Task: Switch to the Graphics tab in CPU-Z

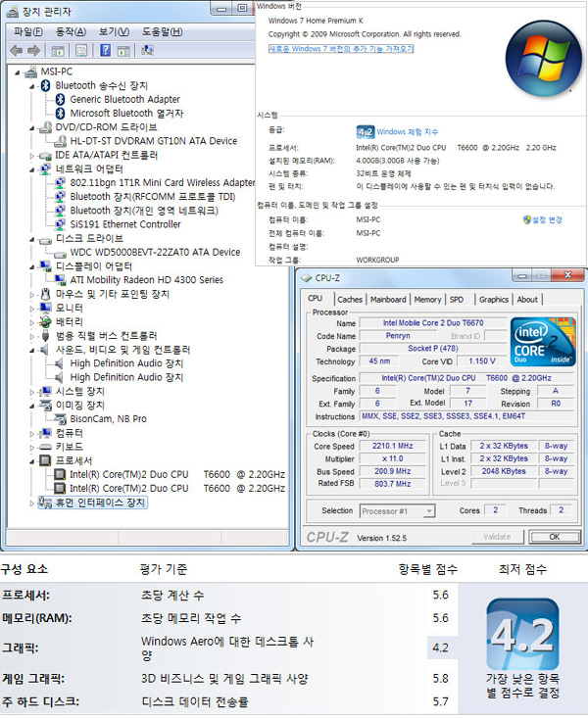Action: click(x=494, y=300)
